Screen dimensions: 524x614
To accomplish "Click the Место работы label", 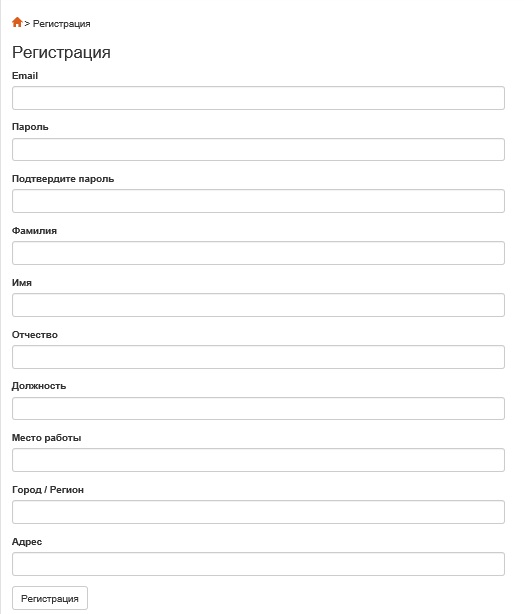I will 47,438.
